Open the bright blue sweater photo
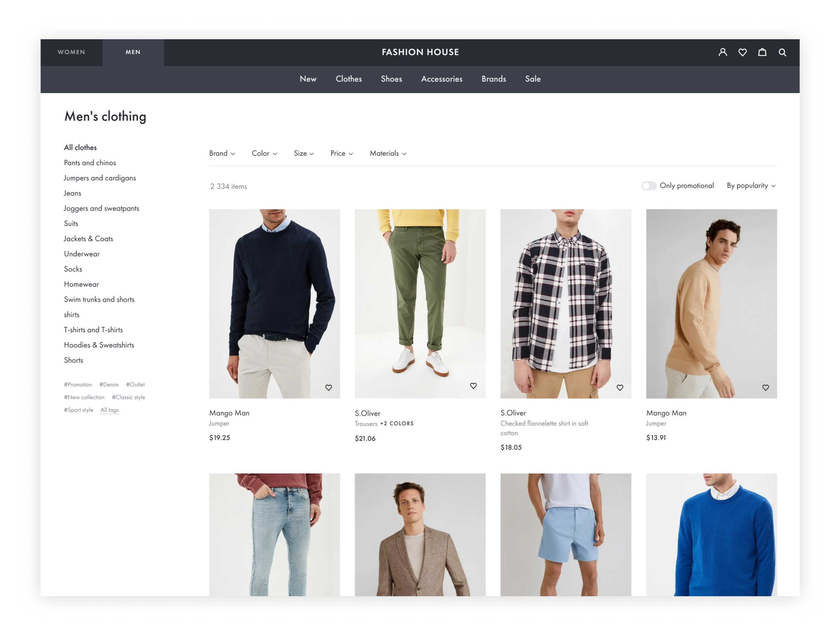 712,535
